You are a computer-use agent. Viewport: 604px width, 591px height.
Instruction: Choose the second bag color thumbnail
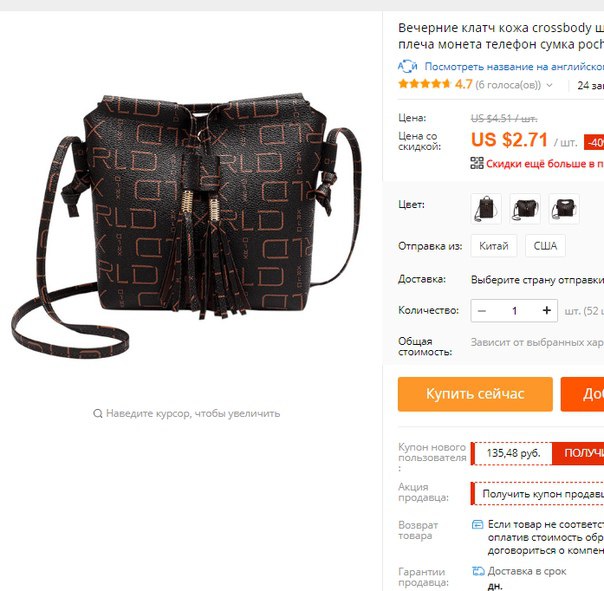(525, 209)
